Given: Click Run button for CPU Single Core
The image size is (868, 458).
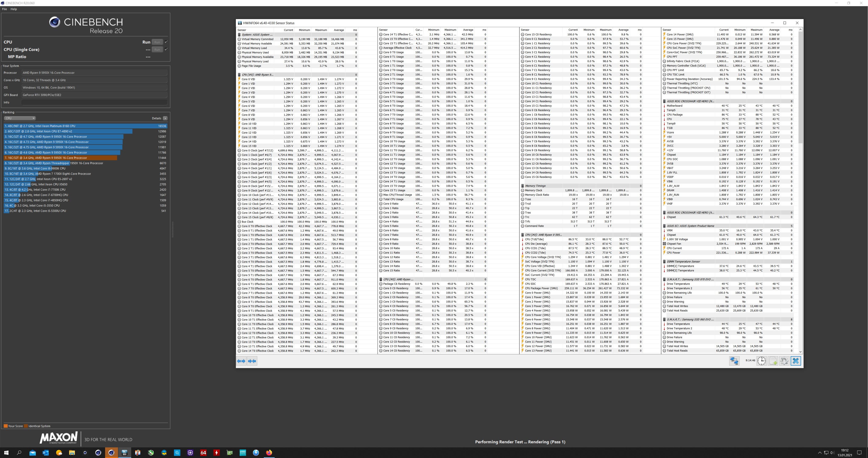Looking at the screenshot, I should [157, 50].
